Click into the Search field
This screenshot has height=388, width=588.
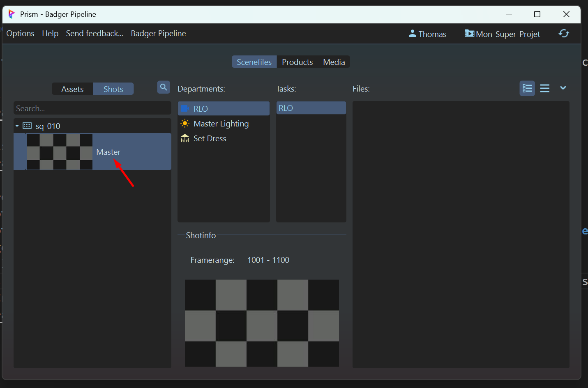point(92,108)
